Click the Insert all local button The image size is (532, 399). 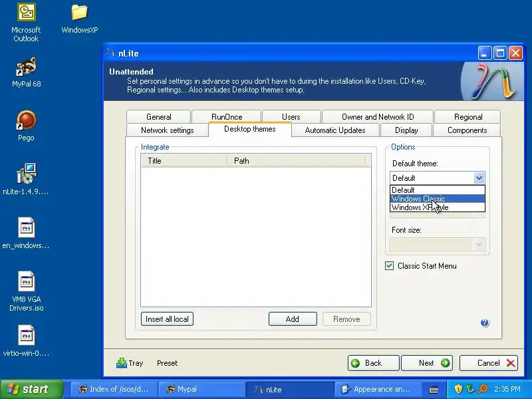[x=167, y=319]
